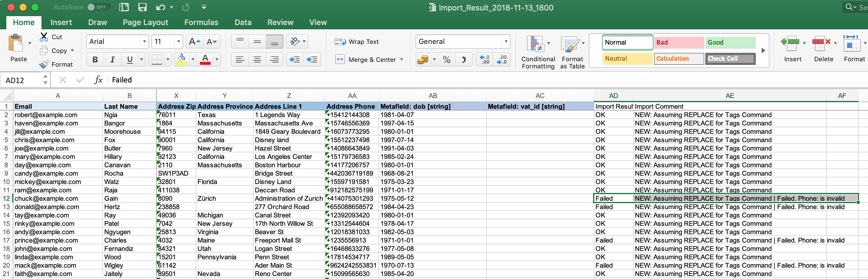Click the Increase Font Size icon
This screenshot has width=868, height=279.
[x=195, y=42]
